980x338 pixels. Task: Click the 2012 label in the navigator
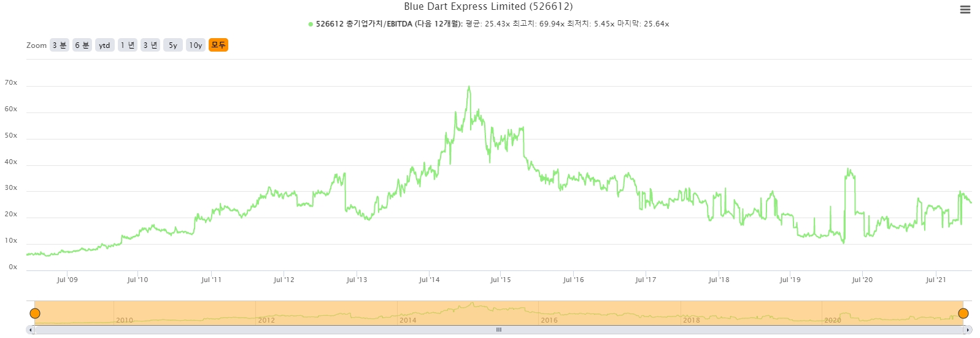[x=266, y=320]
